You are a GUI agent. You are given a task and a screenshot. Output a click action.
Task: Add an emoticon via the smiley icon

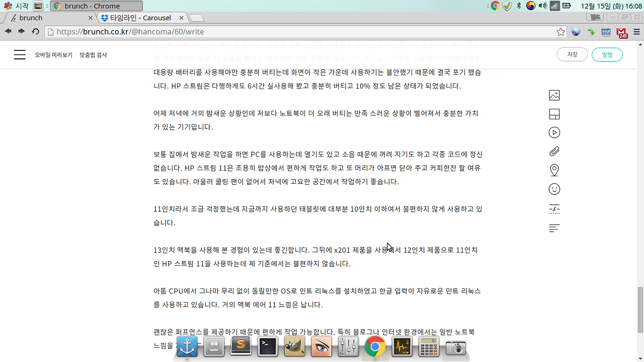(554, 189)
